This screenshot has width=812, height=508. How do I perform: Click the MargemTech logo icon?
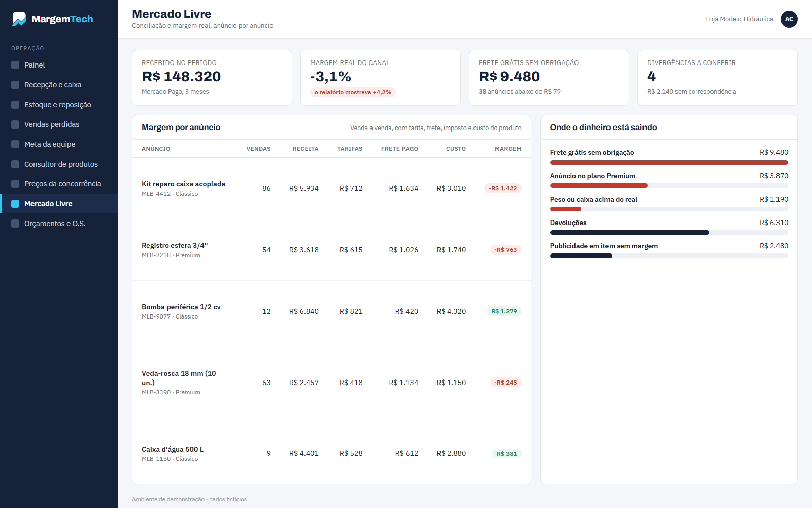(x=19, y=19)
